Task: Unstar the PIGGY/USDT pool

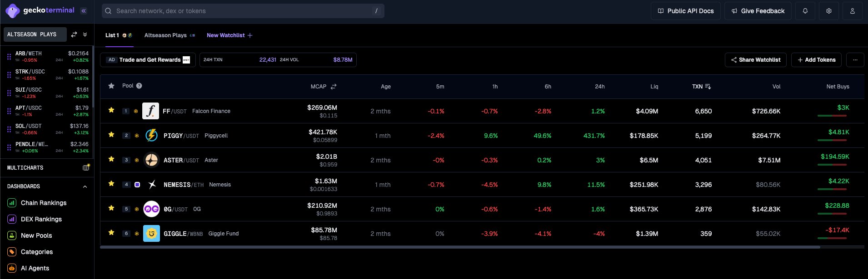Action: click(x=111, y=135)
